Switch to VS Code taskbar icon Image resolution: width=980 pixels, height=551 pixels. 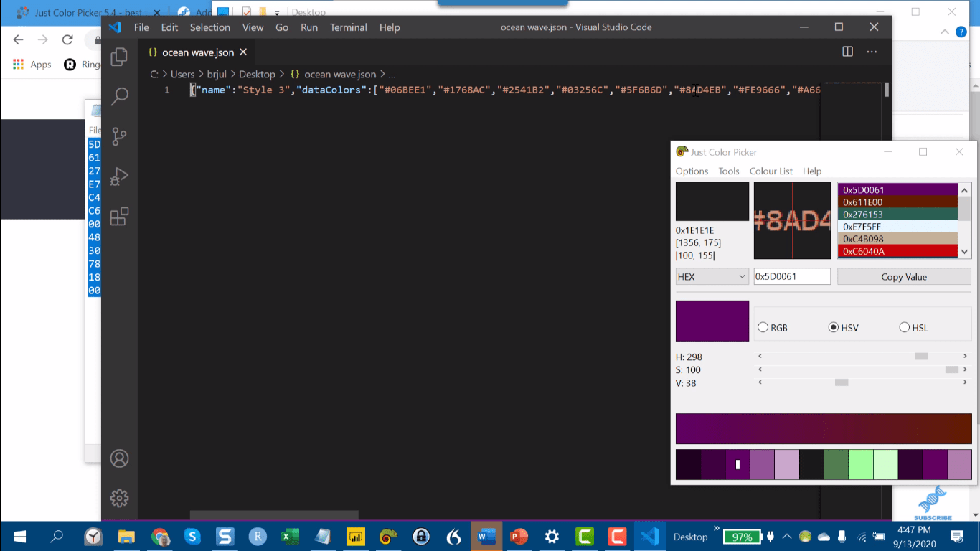coord(650,537)
